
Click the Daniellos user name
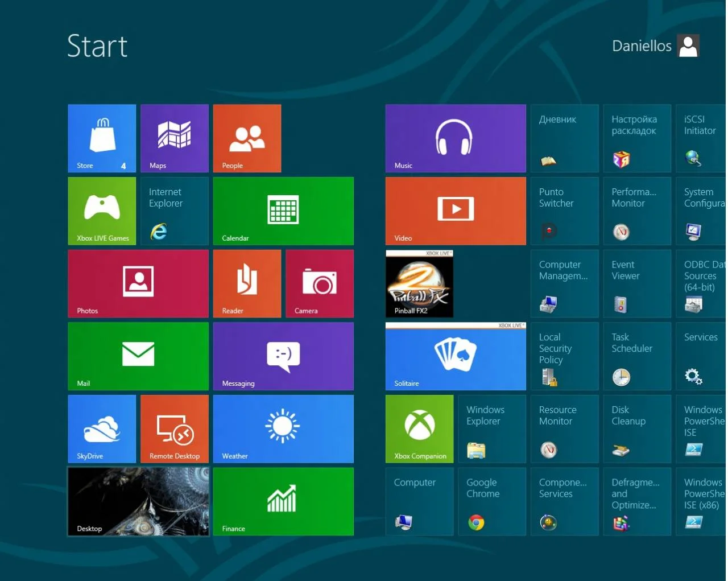coord(642,46)
